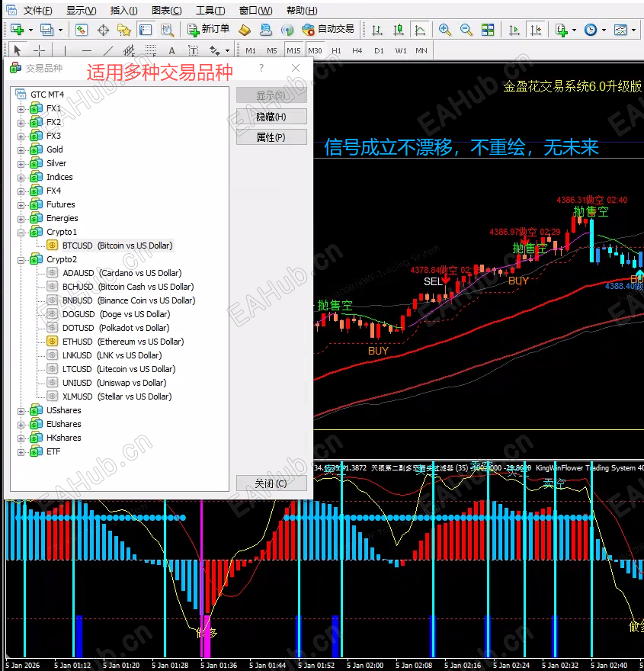Switch timeframe to M5

pos(272,50)
